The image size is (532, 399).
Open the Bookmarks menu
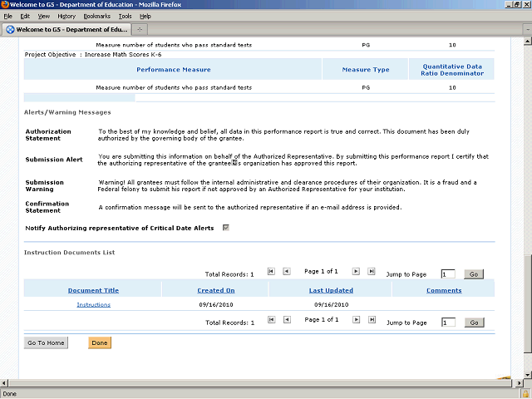(x=97, y=17)
